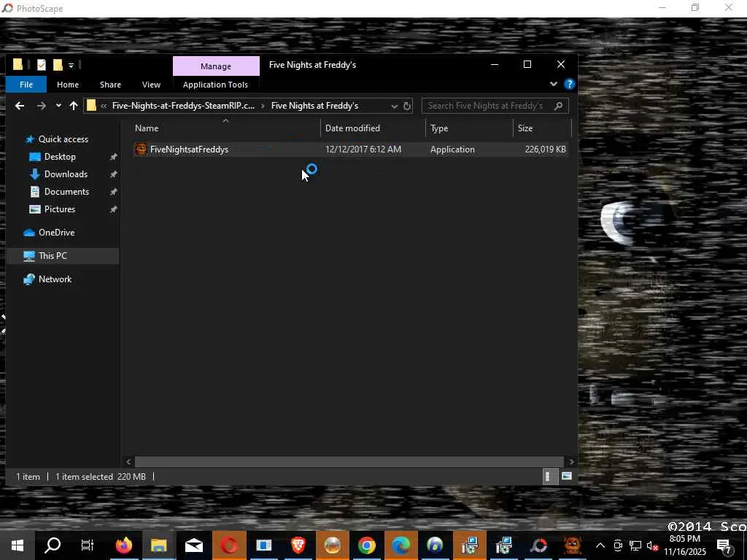Viewport: 747px width, 560px height.
Task: Go up one folder level
Action: click(x=74, y=106)
